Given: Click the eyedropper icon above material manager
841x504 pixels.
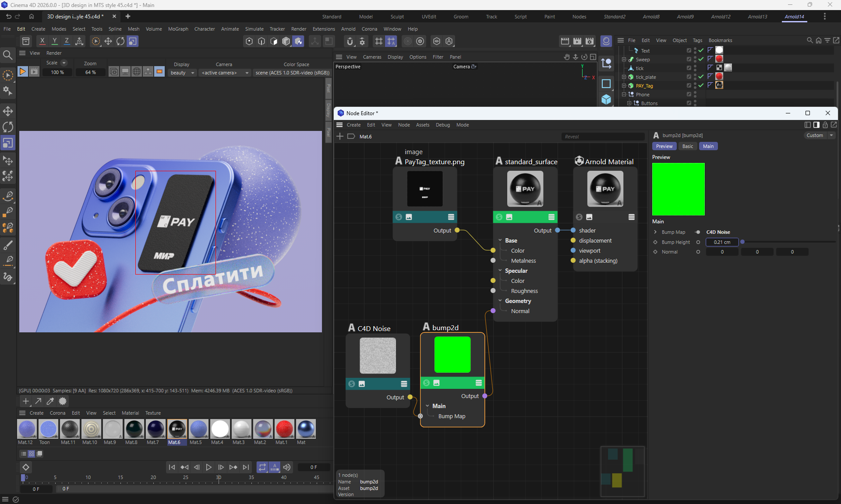Looking at the screenshot, I should [50, 401].
